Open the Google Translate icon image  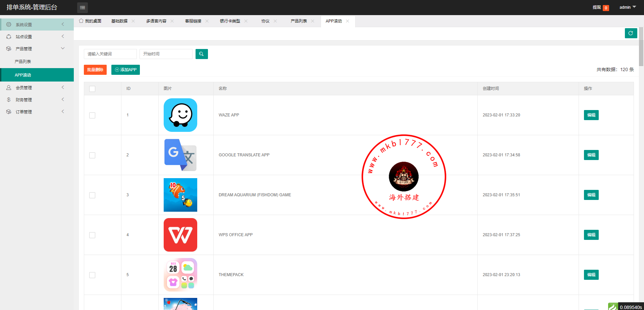pyautogui.click(x=180, y=155)
